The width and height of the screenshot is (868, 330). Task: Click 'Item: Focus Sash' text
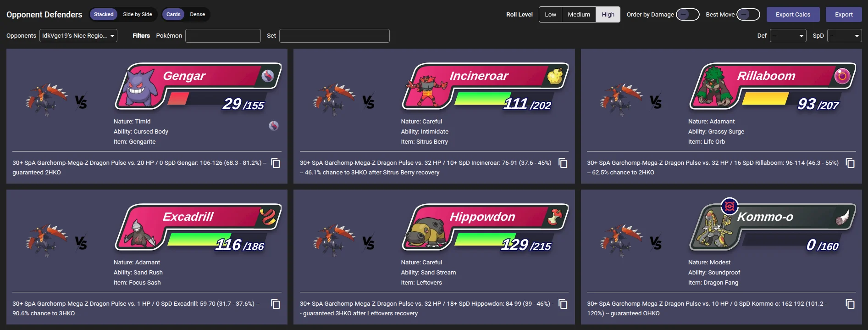137,282
